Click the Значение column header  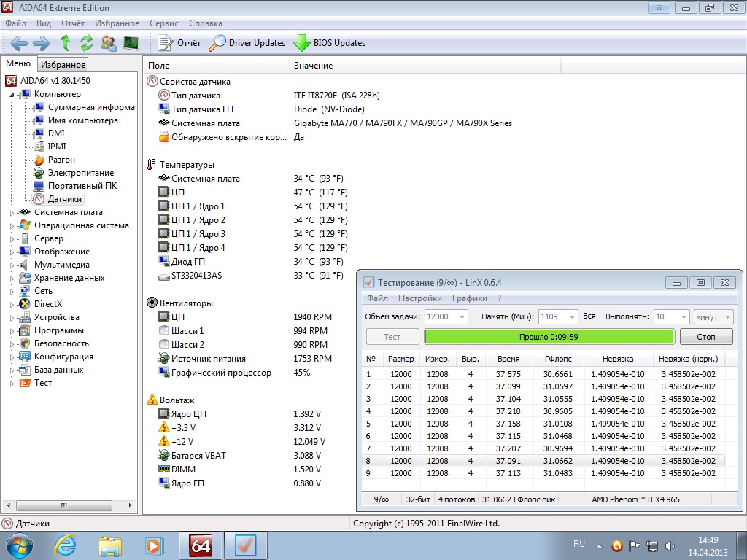[x=425, y=65]
